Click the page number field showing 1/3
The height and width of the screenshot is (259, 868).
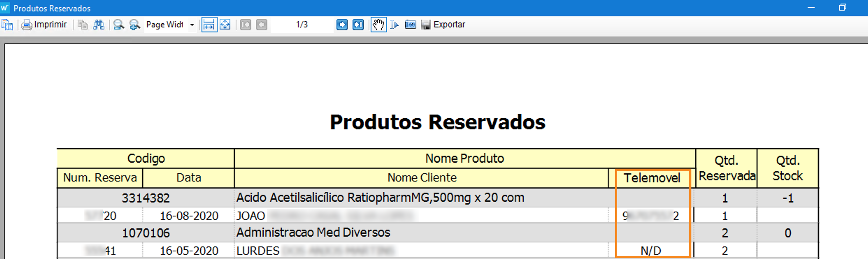(302, 25)
